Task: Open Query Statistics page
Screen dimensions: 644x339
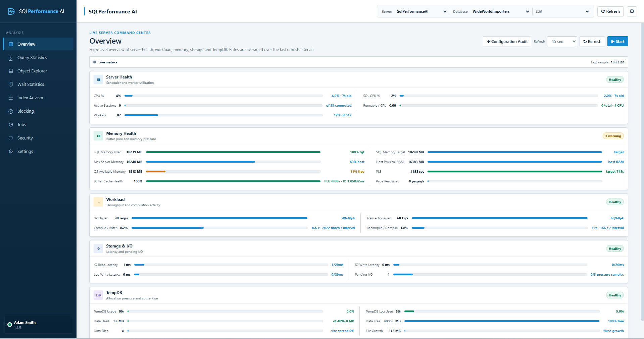Action: click(38, 58)
